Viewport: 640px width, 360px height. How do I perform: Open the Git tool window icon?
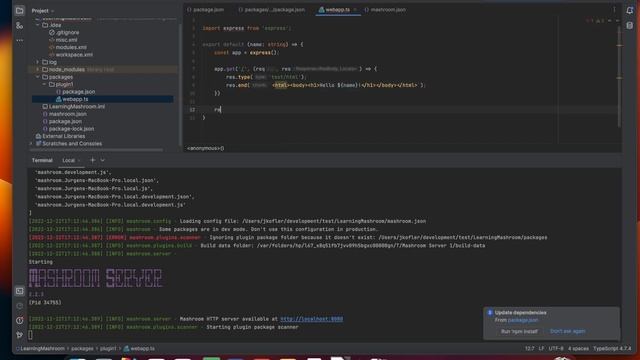point(19,335)
